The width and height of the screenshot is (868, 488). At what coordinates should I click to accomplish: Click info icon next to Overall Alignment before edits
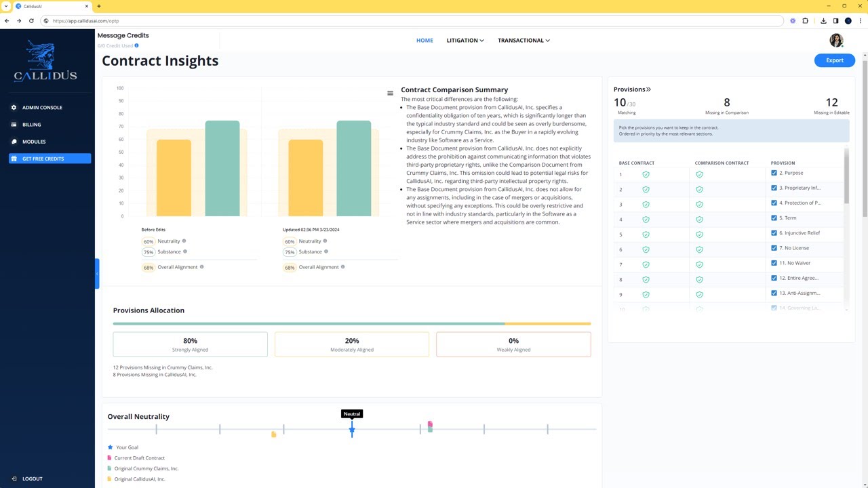tap(201, 267)
